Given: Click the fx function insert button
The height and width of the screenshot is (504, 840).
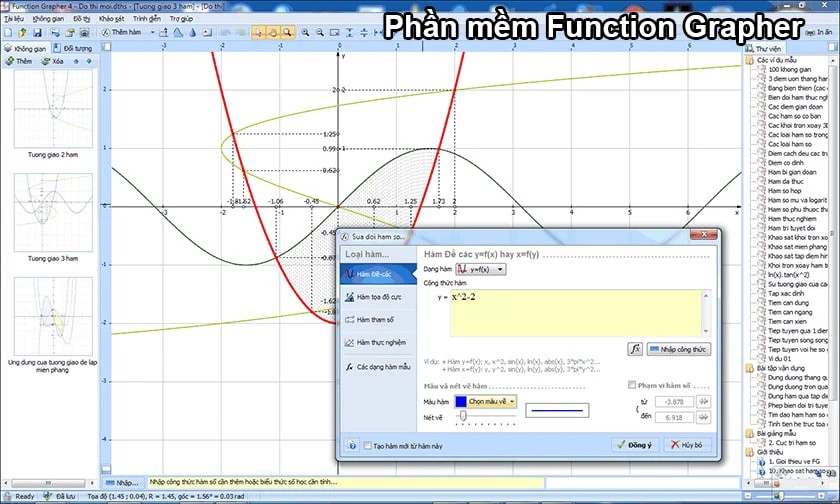Looking at the screenshot, I should 635,349.
